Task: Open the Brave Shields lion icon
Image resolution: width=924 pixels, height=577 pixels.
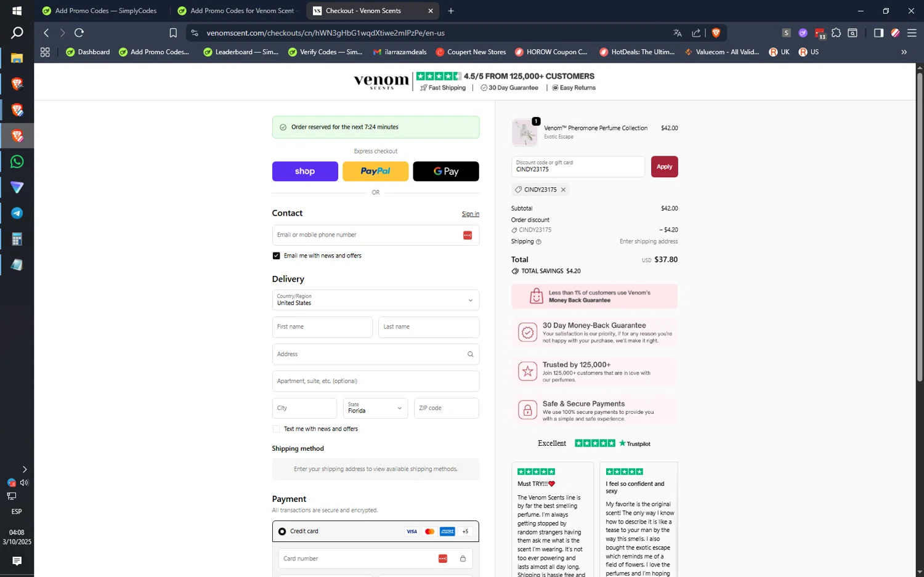Action: [x=716, y=33]
